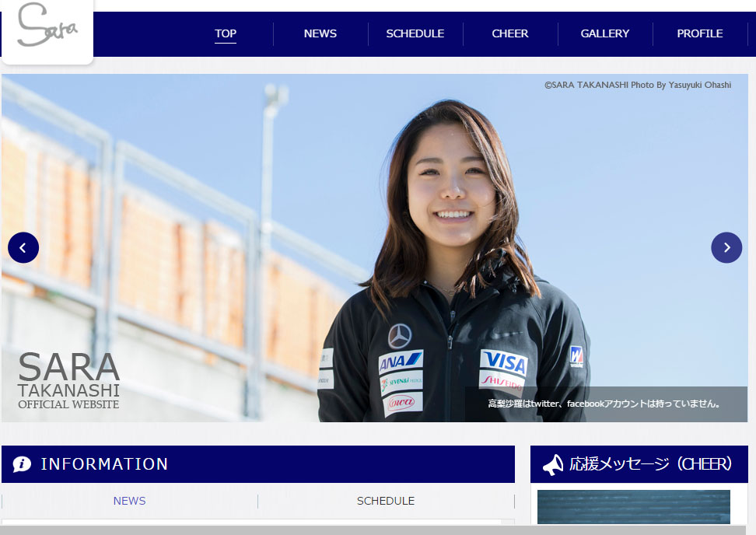Switch to the SCHEDULE tab under INFORMATION
756x535 pixels.
[386, 501]
